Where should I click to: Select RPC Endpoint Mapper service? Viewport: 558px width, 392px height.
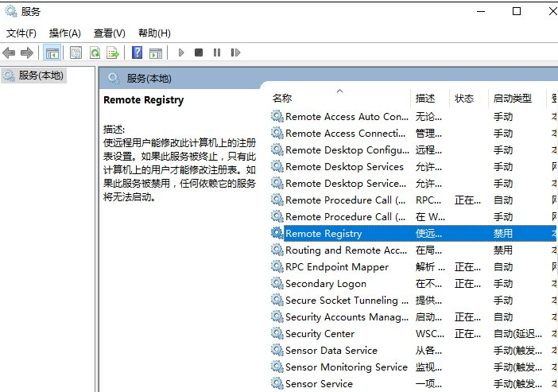337,267
